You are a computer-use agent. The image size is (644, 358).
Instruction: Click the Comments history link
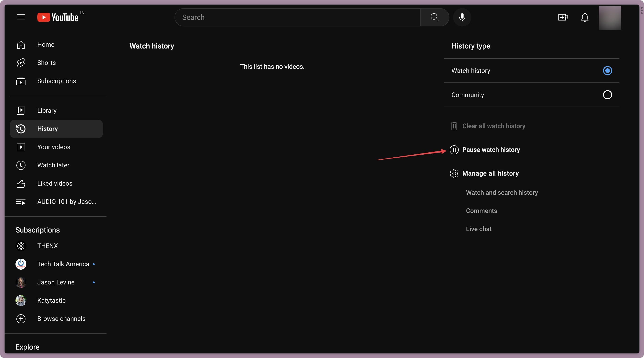[x=482, y=211]
